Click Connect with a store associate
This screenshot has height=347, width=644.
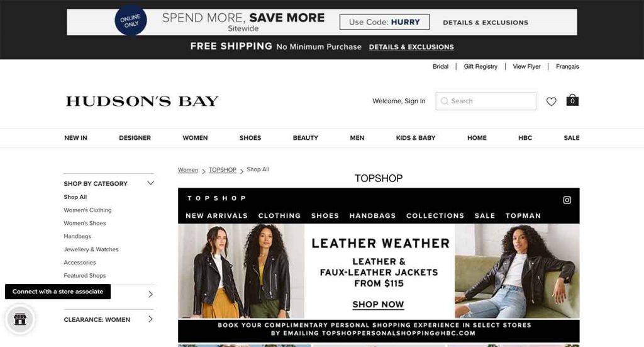58,292
